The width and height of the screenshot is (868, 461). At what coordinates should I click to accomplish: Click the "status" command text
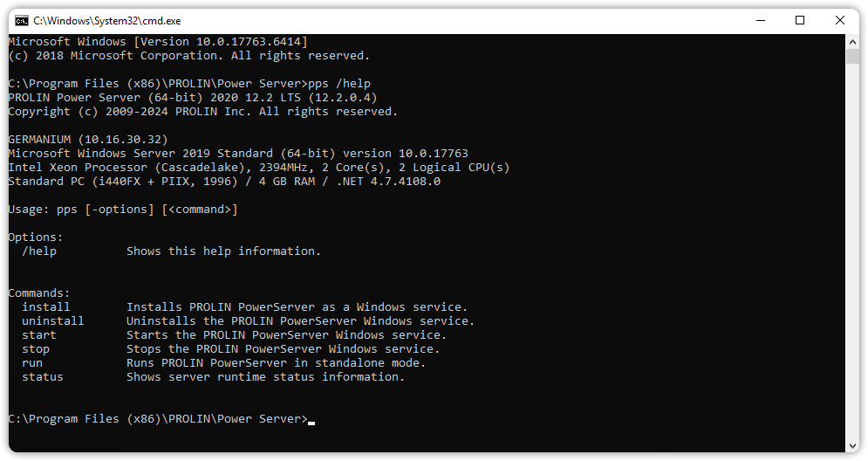43,377
